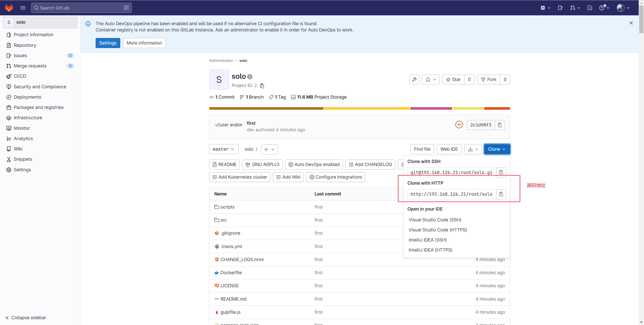This screenshot has width=644, height=325.
Task: Open the Help question mark menu
Action: [x=604, y=8]
